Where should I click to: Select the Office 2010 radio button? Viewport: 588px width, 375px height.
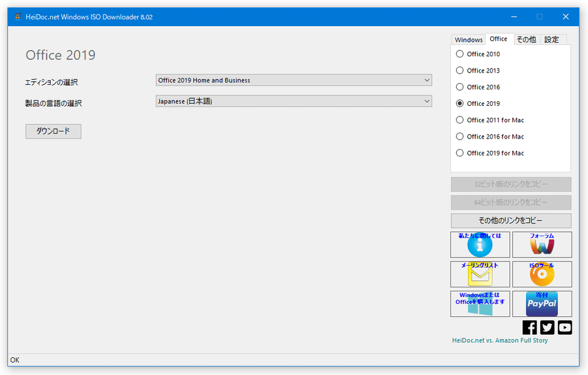coord(459,54)
